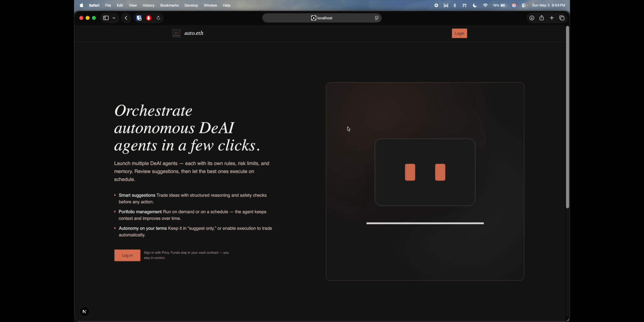This screenshot has height=322, width=644.
Task: Open the Reader view icon in address bar
Action: 376,18
